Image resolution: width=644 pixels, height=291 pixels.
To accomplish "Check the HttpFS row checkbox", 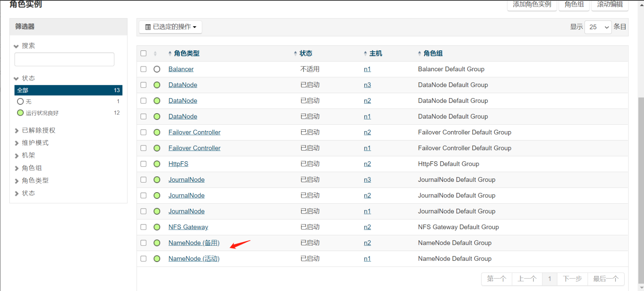I will tap(143, 164).
